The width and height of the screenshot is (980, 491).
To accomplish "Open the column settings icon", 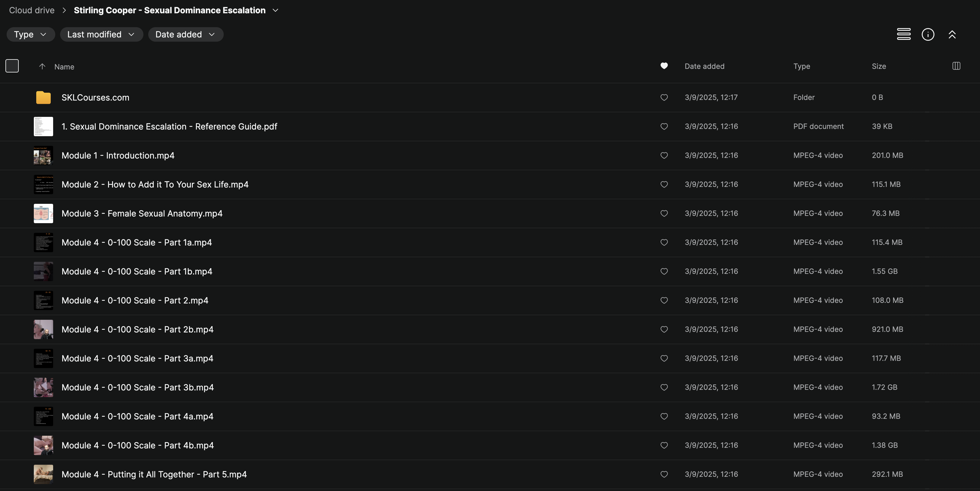I will (x=956, y=66).
